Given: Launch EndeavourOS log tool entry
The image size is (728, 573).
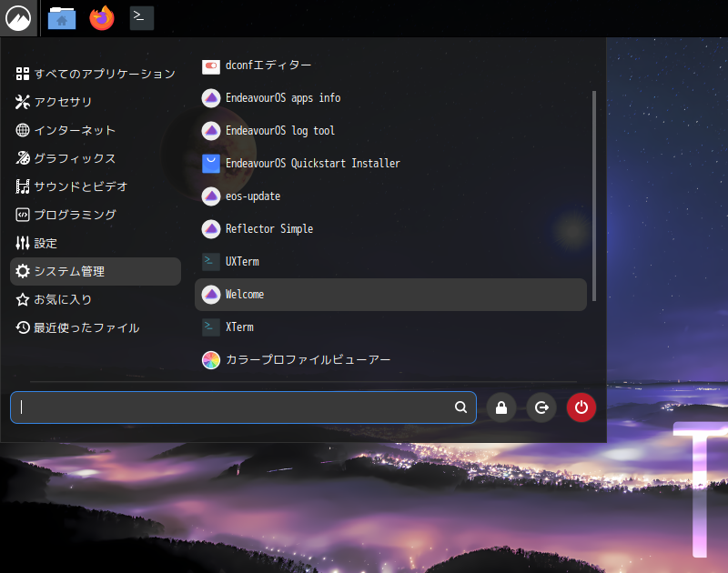Looking at the screenshot, I should [391, 131].
